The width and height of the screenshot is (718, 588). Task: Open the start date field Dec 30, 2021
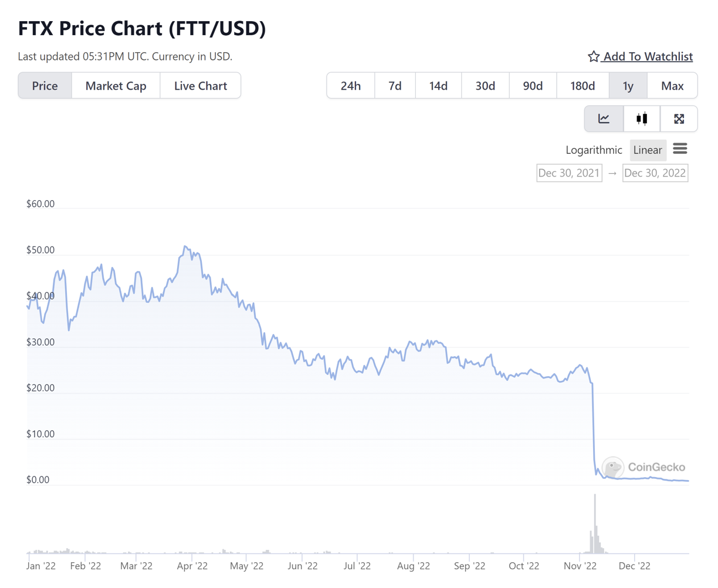(569, 173)
